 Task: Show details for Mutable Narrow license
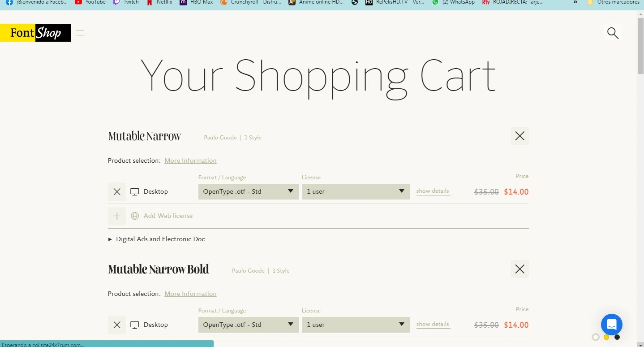click(x=433, y=191)
